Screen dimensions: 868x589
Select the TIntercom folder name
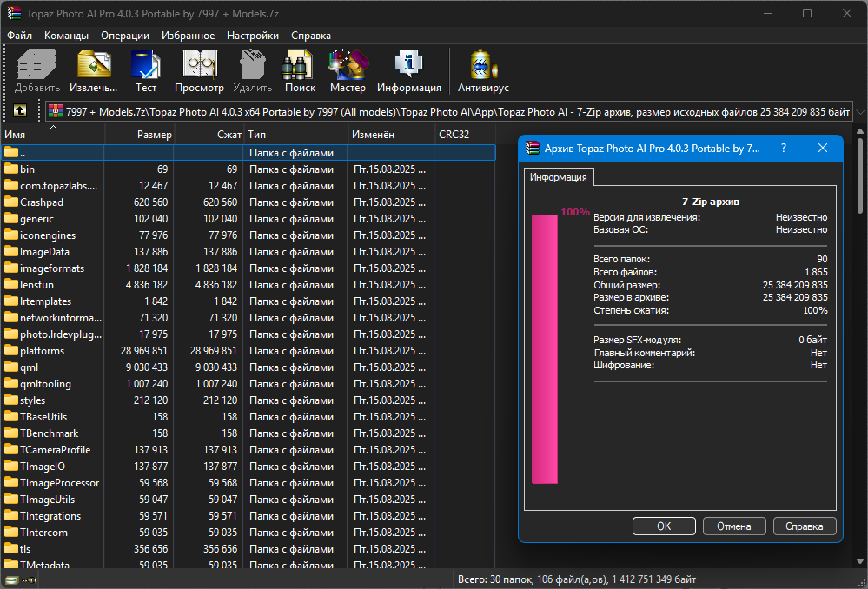[x=43, y=533]
